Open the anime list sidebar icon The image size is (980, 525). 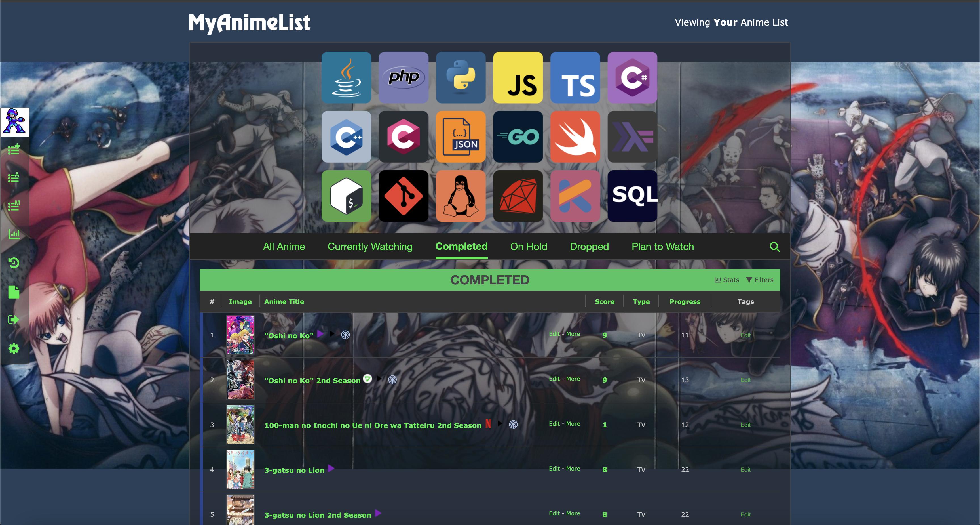[x=14, y=177]
